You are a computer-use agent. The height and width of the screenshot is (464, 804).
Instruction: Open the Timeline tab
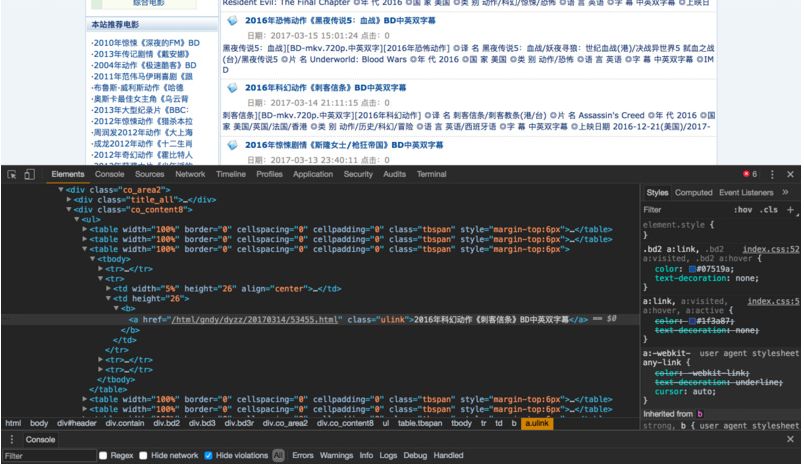pos(231,174)
